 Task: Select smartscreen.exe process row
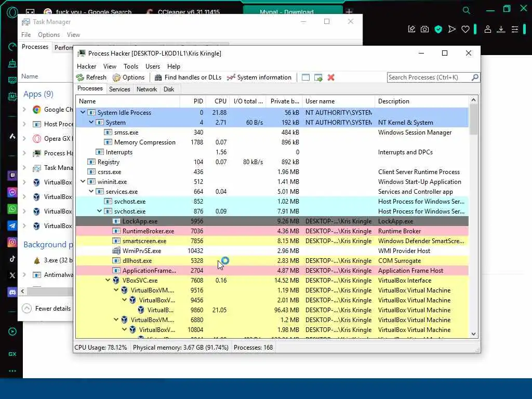272,241
